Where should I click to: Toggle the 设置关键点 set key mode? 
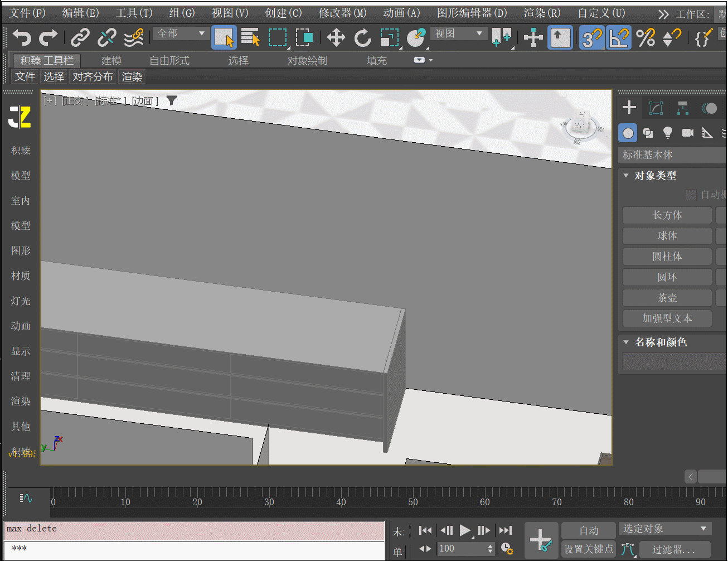[x=589, y=549]
